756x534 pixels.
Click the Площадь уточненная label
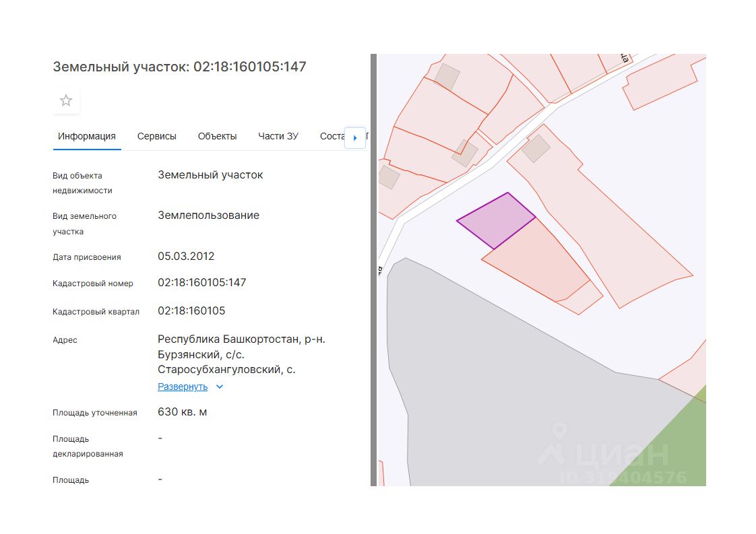pyautogui.click(x=95, y=413)
